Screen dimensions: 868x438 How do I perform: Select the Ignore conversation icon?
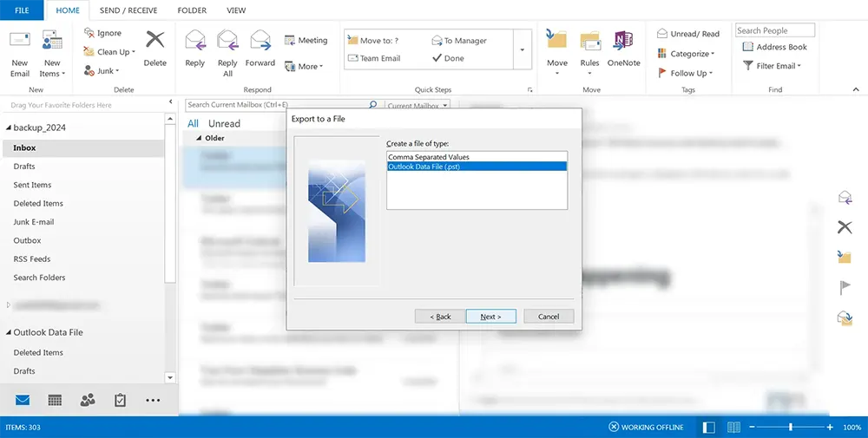pos(89,33)
